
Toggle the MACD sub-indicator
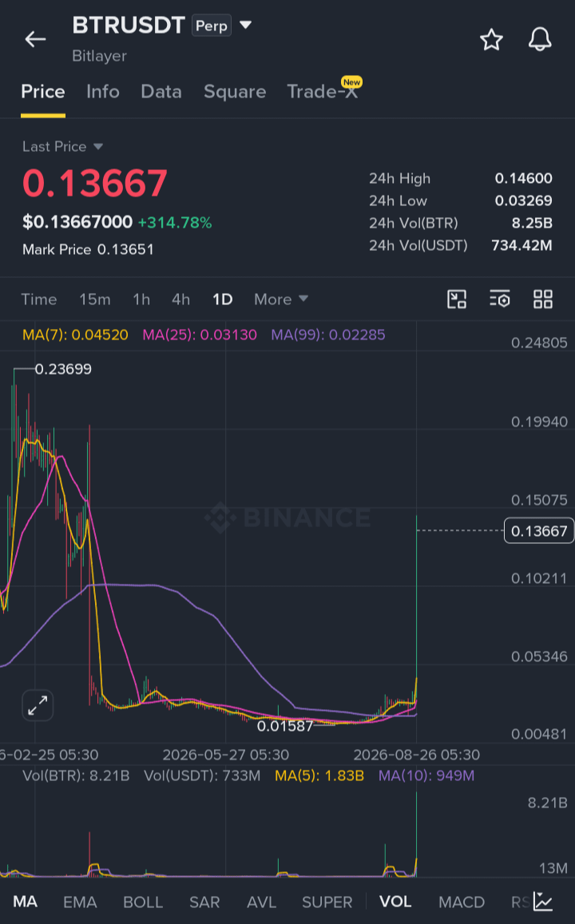click(x=462, y=902)
